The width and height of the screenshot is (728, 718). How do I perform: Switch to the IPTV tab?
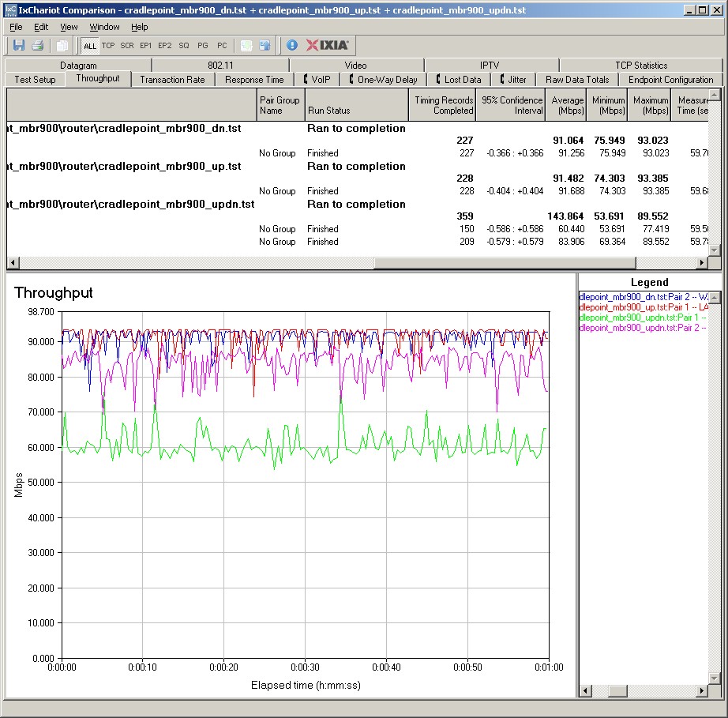click(490, 66)
